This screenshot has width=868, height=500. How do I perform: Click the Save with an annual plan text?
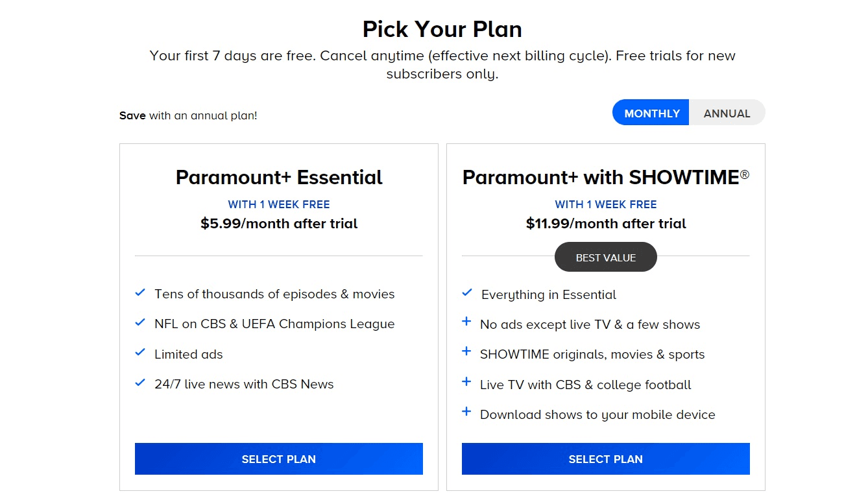pos(188,116)
